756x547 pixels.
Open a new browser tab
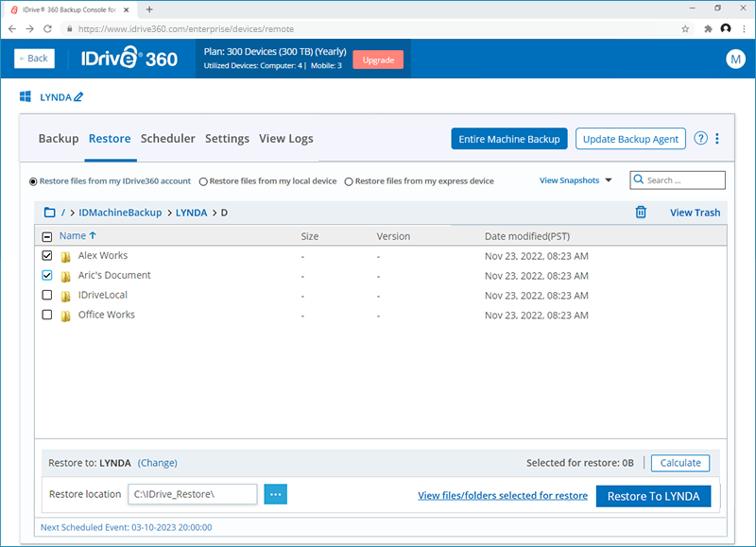tap(149, 9)
